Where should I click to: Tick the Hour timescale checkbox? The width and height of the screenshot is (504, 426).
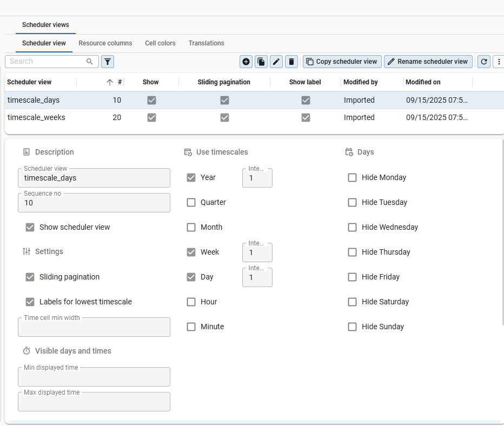(x=191, y=302)
